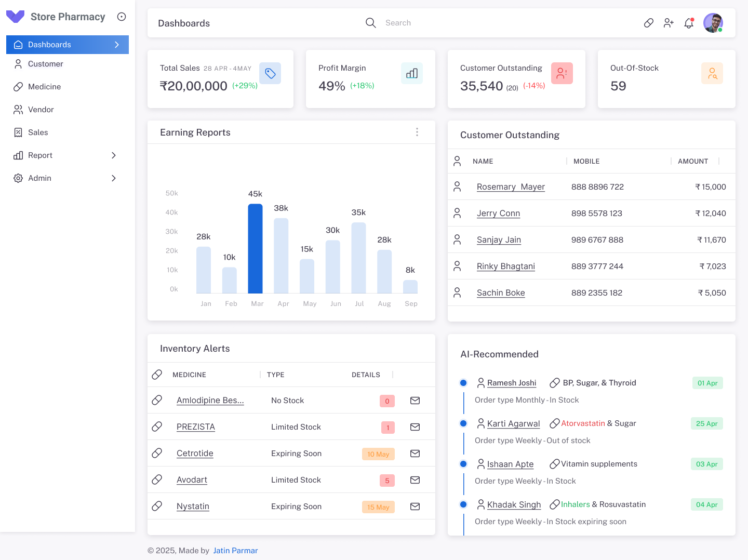Open the Jatin Parmar footer link
Image resolution: width=748 pixels, height=560 pixels.
coord(235,551)
